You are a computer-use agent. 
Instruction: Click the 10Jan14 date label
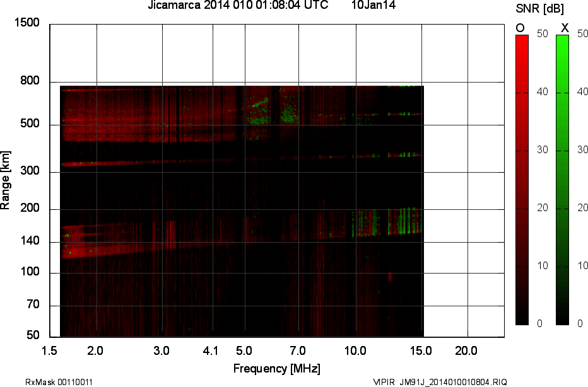point(373,6)
